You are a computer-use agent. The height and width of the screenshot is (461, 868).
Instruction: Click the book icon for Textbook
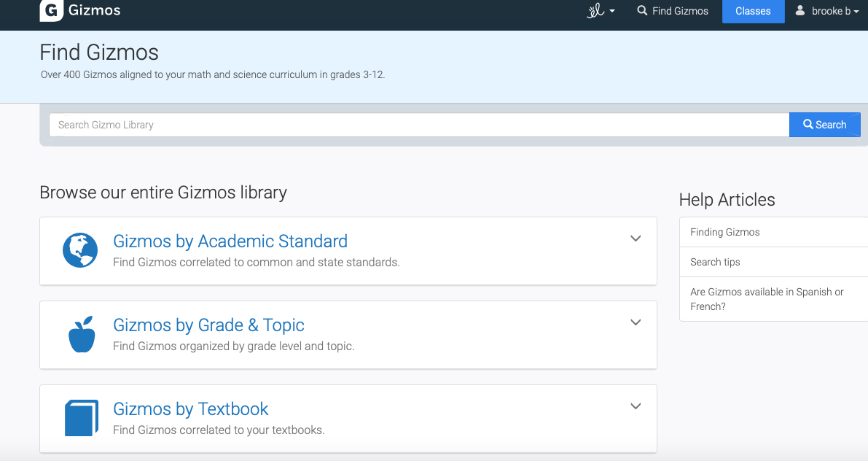pos(82,418)
